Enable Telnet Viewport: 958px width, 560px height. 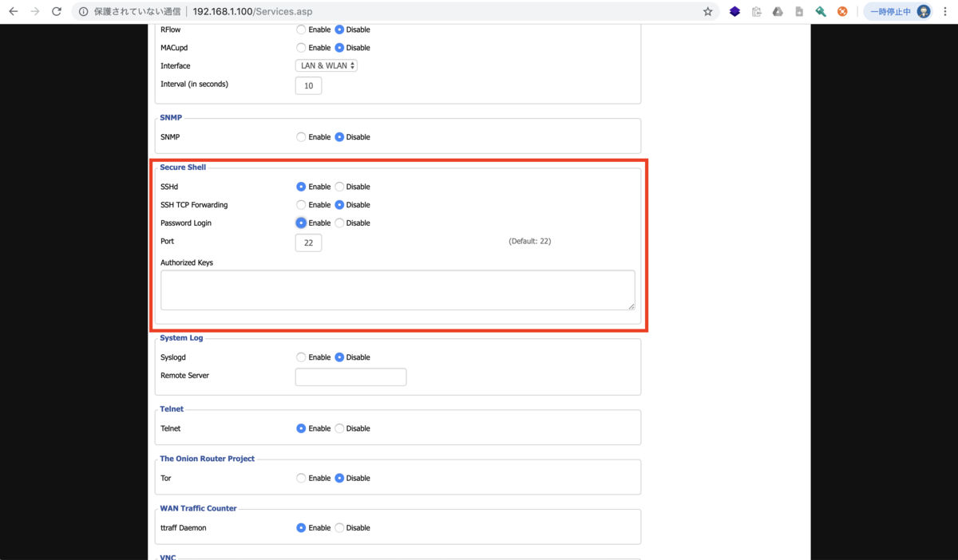[x=301, y=428]
